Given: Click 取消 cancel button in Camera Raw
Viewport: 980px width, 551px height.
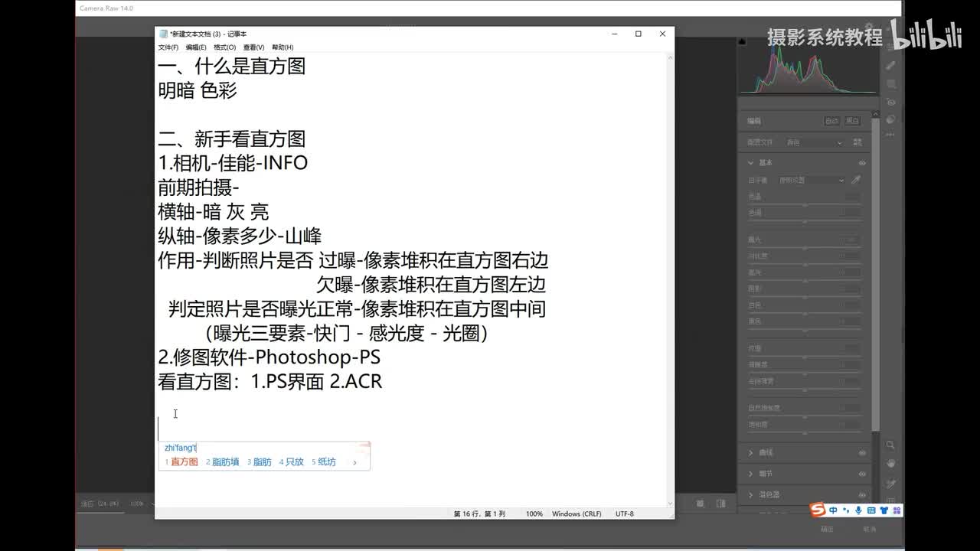Looking at the screenshot, I should (870, 529).
